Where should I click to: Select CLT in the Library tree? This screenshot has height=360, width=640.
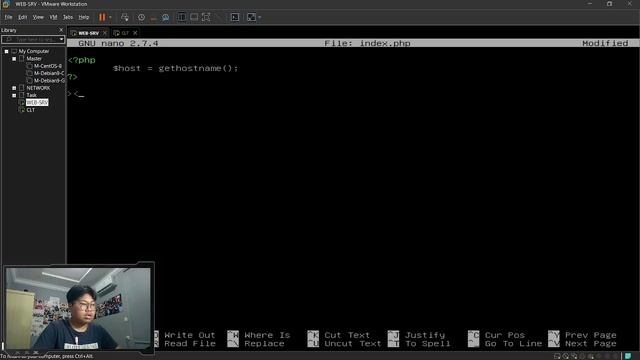pos(31,110)
